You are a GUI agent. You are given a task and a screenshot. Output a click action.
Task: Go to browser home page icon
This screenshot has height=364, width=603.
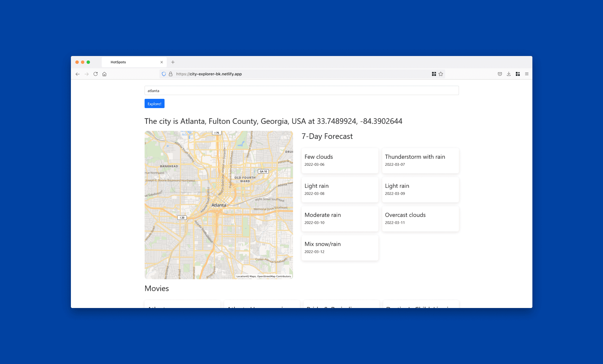(105, 74)
